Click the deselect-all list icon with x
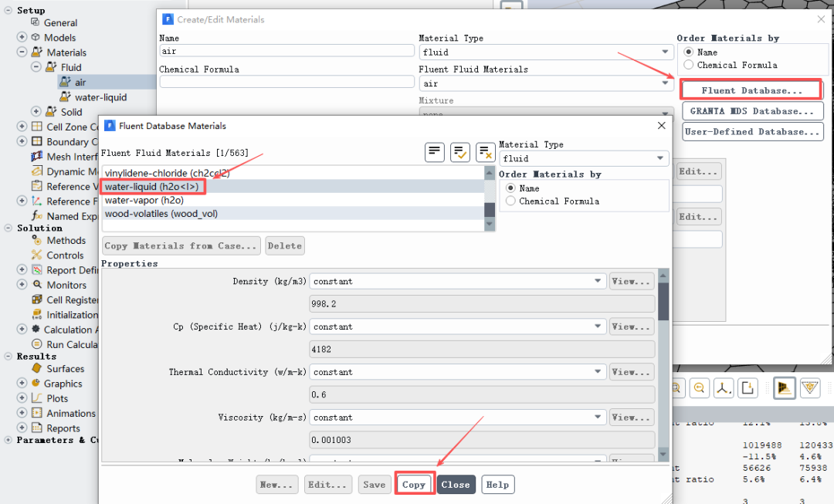 486,153
